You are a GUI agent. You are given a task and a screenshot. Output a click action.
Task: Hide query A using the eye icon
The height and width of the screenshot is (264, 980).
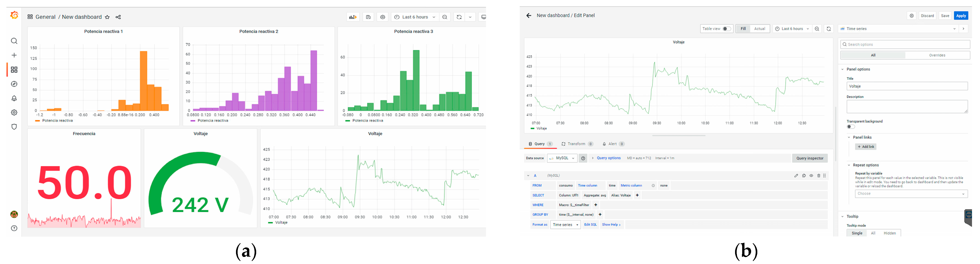(x=811, y=176)
